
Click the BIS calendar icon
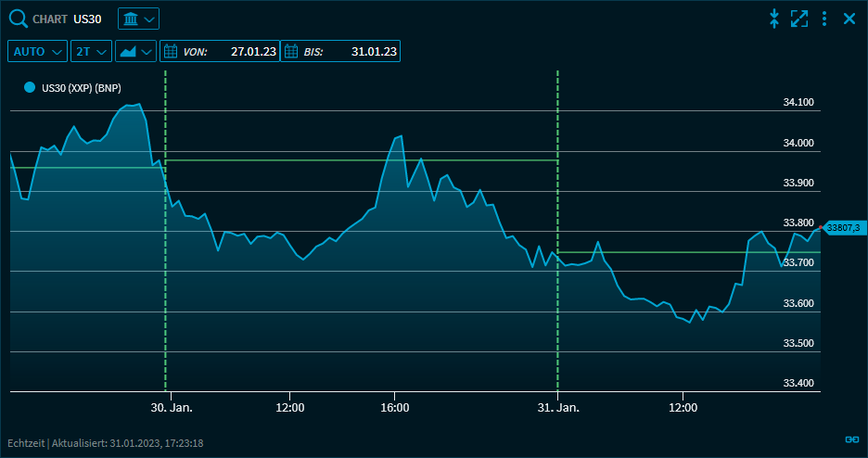click(x=291, y=52)
